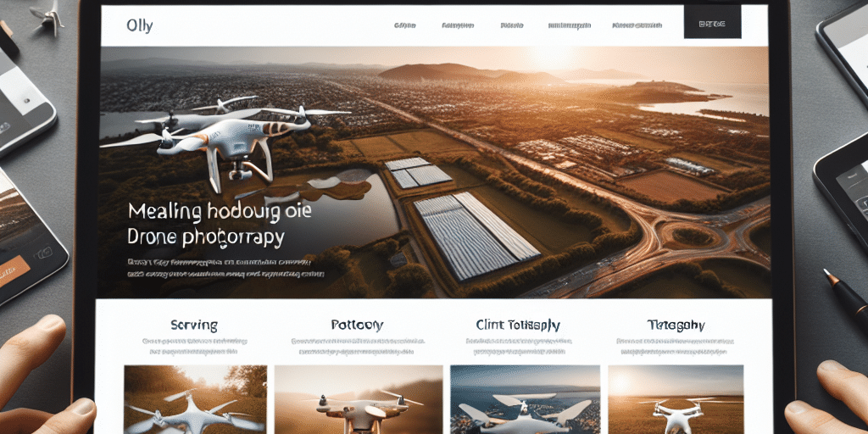Click the roundabout in the hero aerial photo

[693, 236]
